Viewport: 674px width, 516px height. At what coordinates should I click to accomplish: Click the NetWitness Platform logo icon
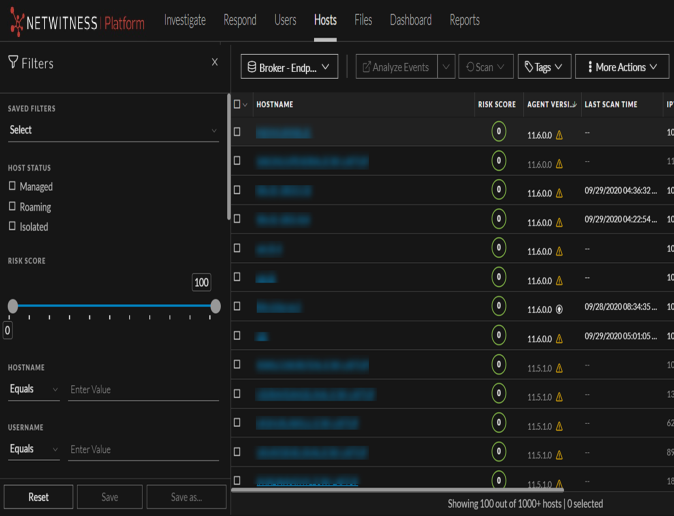click(16, 21)
